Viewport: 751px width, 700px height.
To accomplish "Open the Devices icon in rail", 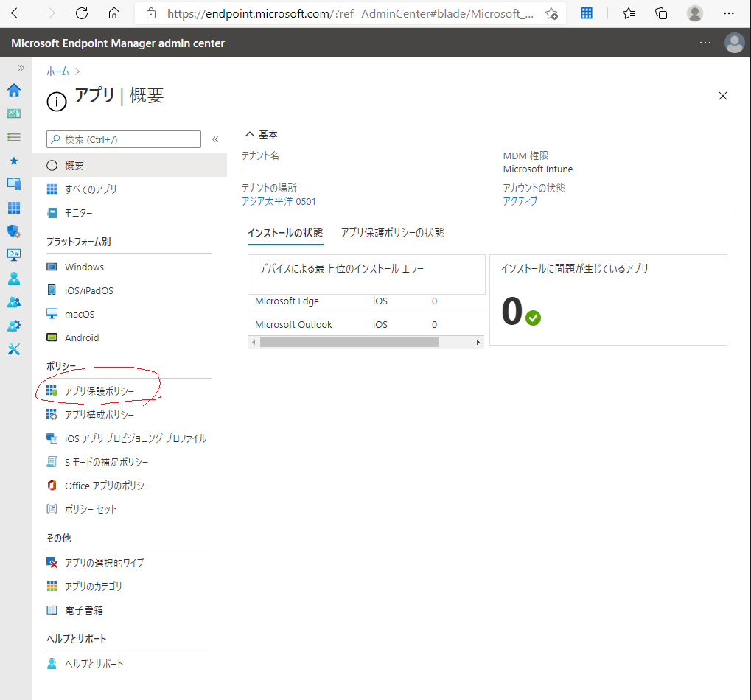I will [14, 184].
